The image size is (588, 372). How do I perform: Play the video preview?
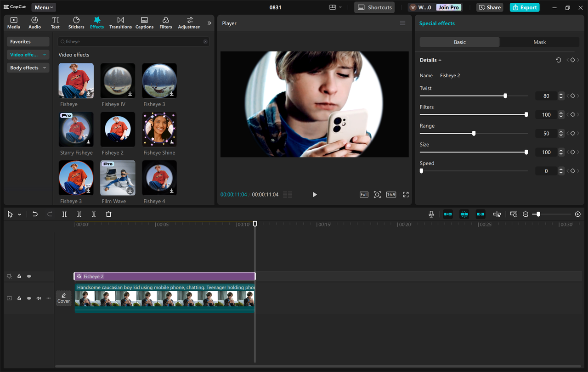[315, 195]
